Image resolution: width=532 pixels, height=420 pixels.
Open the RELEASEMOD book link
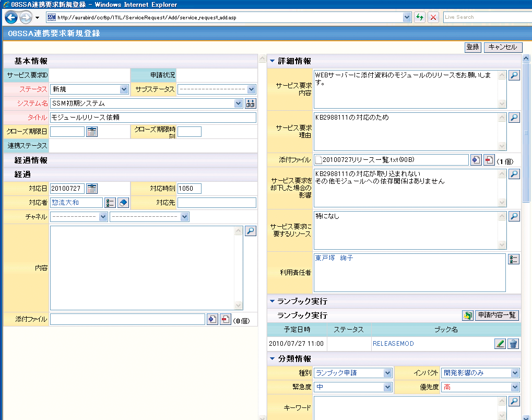(x=393, y=344)
